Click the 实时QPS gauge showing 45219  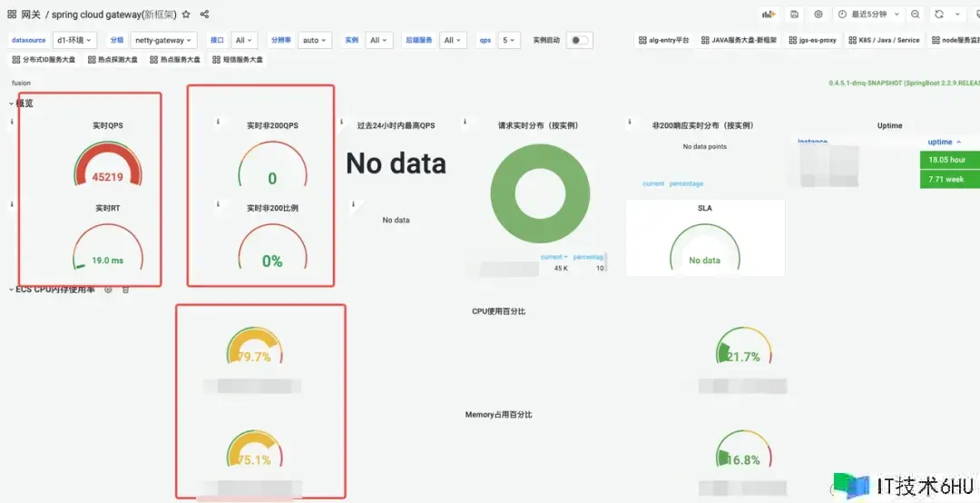coord(107,166)
